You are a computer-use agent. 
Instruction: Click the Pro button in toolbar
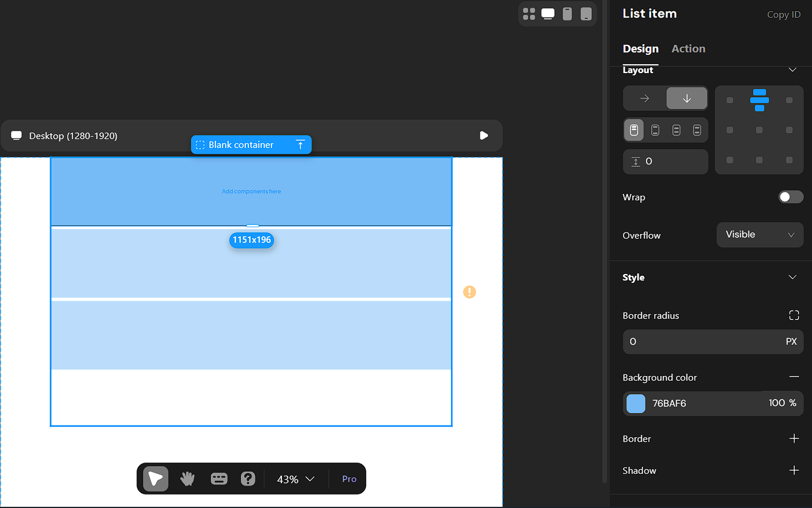[349, 479]
